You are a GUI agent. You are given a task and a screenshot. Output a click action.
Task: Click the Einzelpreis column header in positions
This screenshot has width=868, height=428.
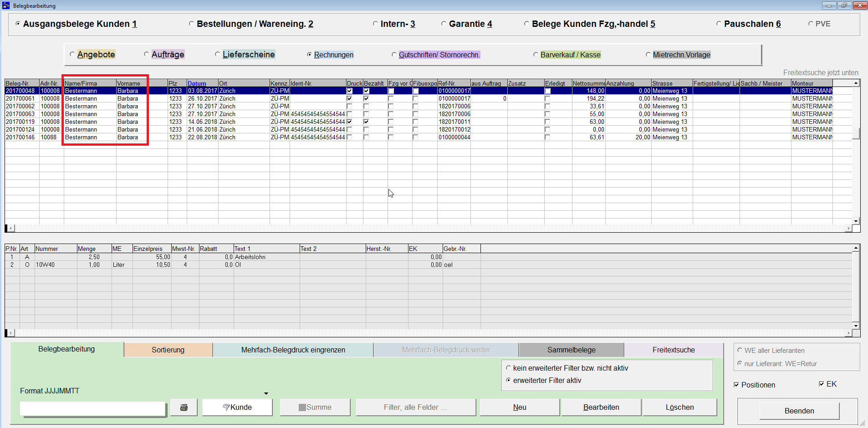pos(152,249)
